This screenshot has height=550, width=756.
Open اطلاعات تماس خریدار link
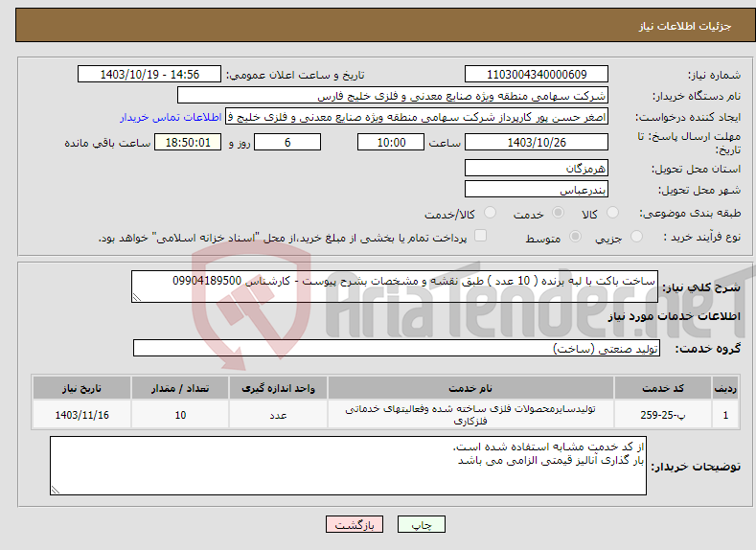point(171,117)
